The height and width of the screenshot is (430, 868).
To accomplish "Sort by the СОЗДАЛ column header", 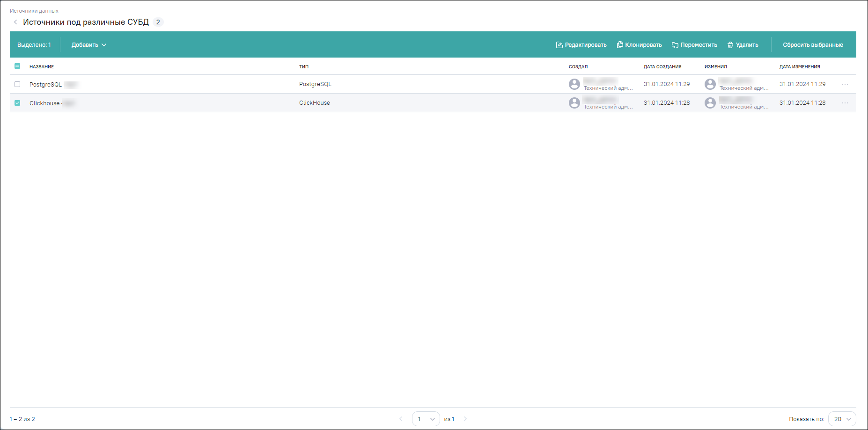I will pyautogui.click(x=578, y=66).
